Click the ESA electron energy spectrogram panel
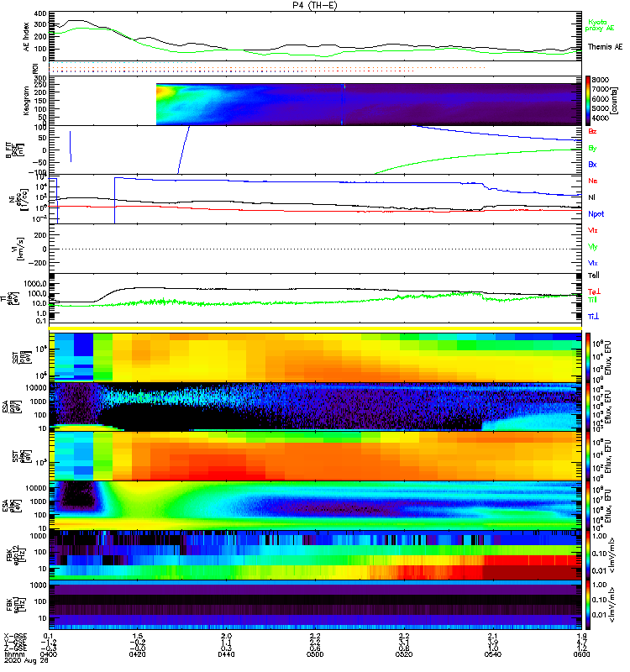The width and height of the screenshot is (630, 672). coord(315,506)
